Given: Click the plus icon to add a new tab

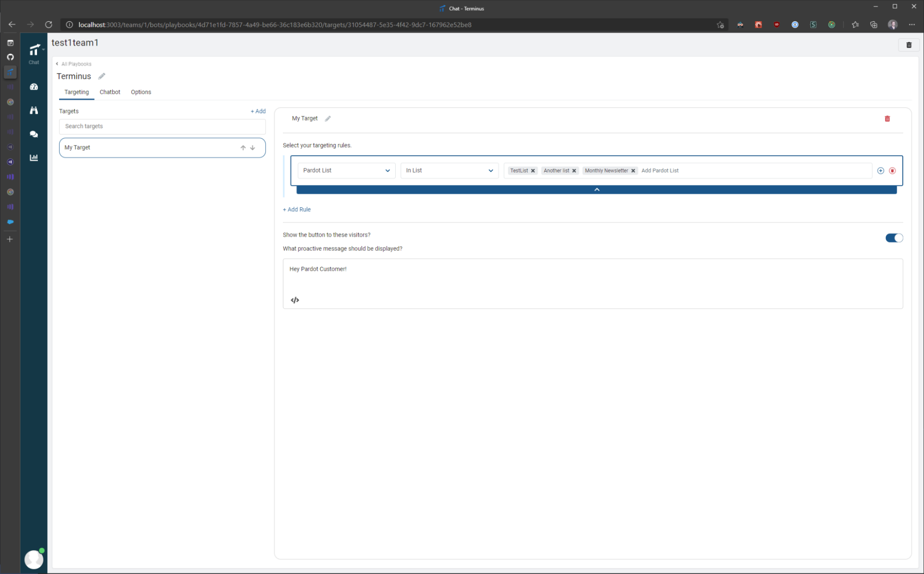Looking at the screenshot, I should 10,239.
